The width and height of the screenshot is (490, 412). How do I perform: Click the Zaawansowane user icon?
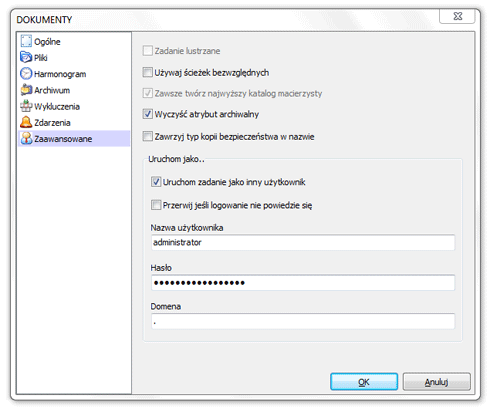[26, 138]
